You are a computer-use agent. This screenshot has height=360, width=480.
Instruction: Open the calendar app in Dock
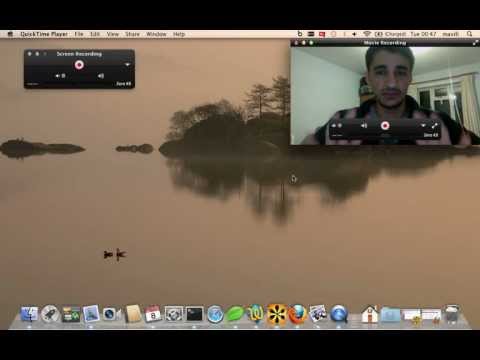point(153,314)
